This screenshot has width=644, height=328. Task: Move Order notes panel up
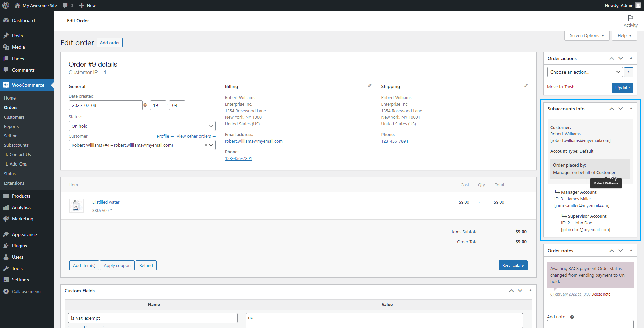coord(612,251)
